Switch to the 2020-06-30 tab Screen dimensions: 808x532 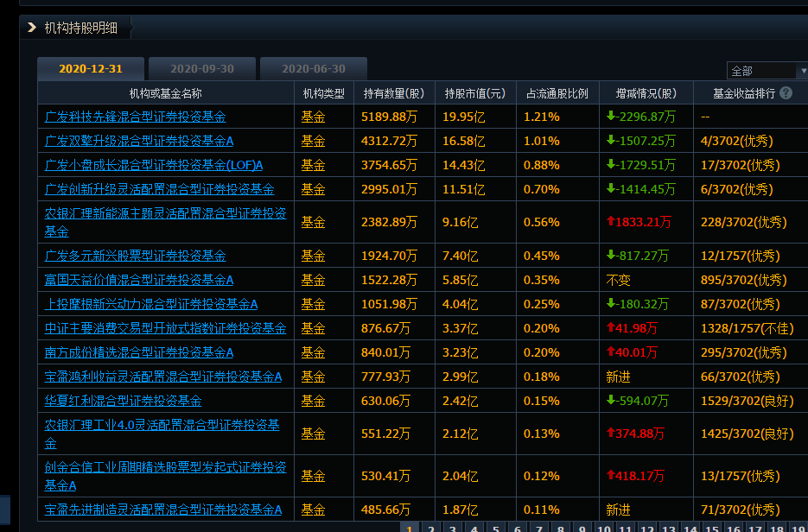coord(314,69)
